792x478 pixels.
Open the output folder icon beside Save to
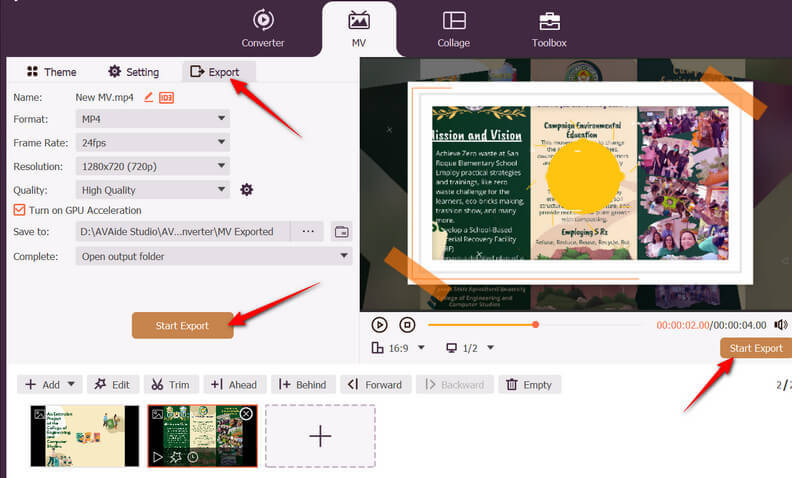(x=341, y=232)
